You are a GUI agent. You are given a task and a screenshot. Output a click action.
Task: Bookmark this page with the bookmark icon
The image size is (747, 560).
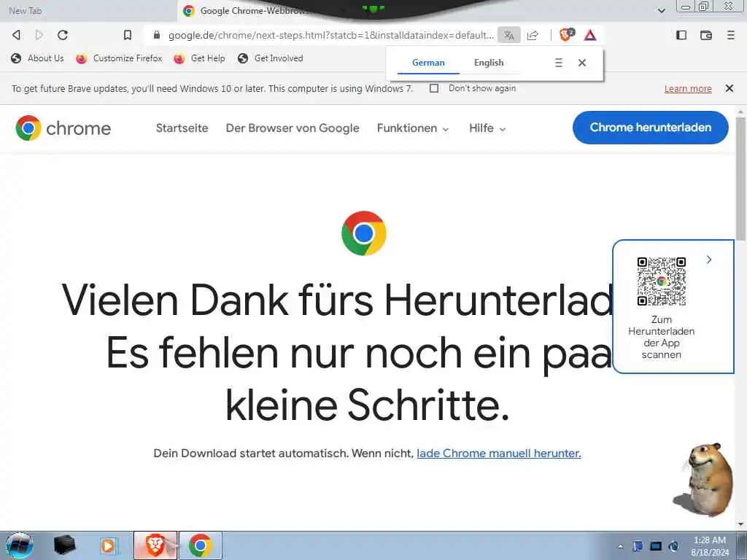tap(127, 35)
